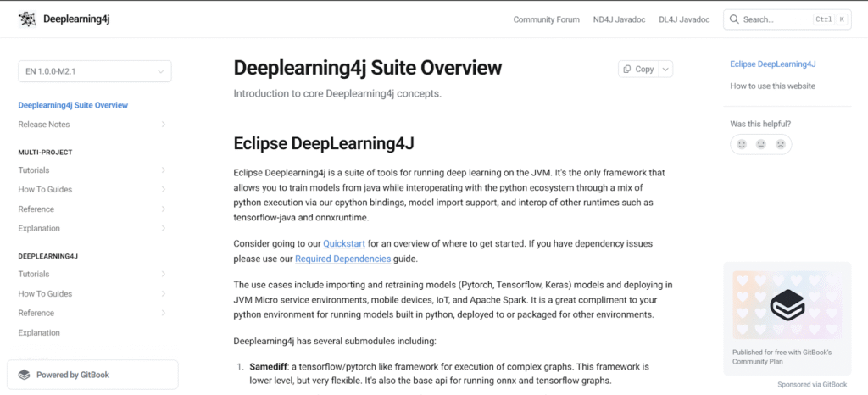This screenshot has width=868, height=395.
Task: Click the Introduction to core Deeplearning4j concepts subtitle
Action: point(337,93)
